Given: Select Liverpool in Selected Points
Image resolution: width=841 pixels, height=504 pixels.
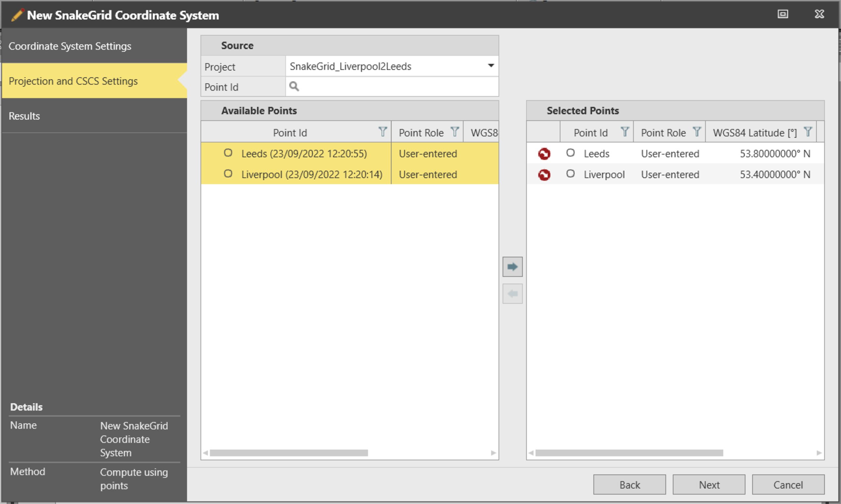Looking at the screenshot, I should (x=604, y=175).
